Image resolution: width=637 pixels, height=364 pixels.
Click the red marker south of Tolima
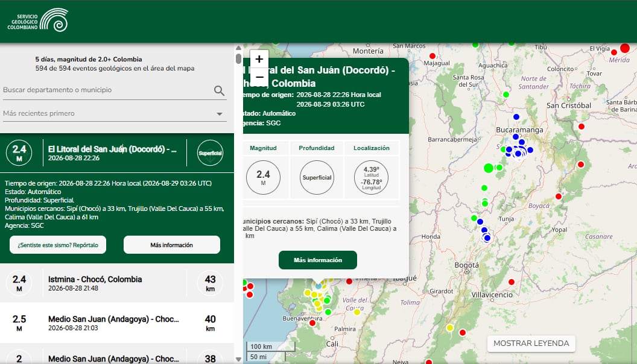tap(428, 362)
